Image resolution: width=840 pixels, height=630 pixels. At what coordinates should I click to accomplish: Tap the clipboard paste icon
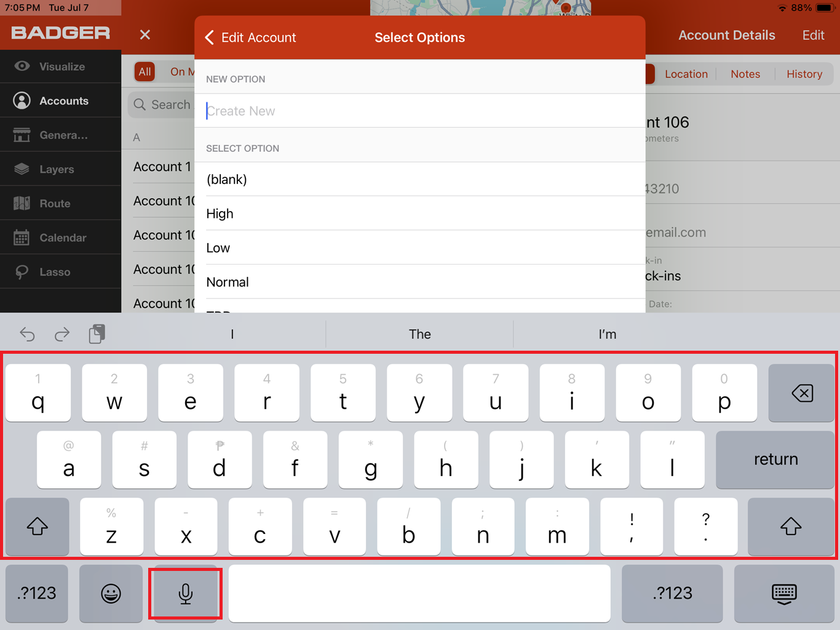[x=97, y=333]
